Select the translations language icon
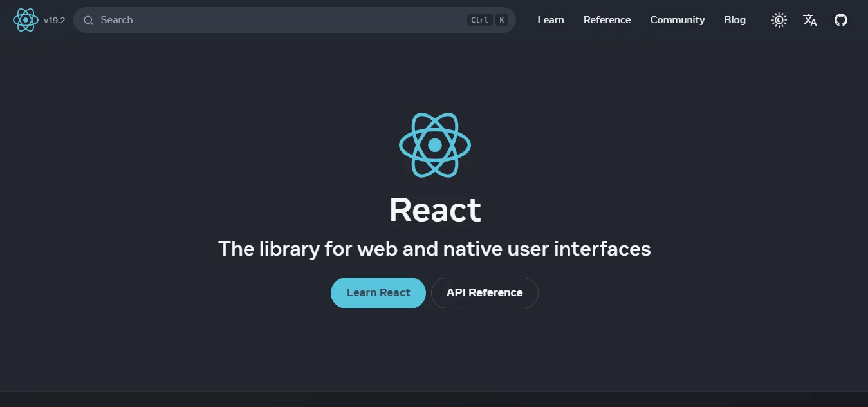The image size is (868, 407). tap(810, 20)
